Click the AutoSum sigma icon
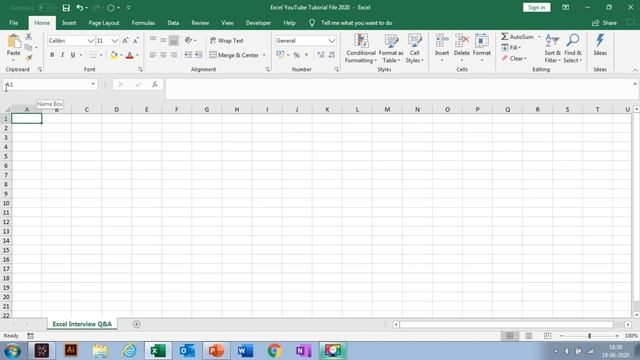This screenshot has width=640, height=360. 505,37
